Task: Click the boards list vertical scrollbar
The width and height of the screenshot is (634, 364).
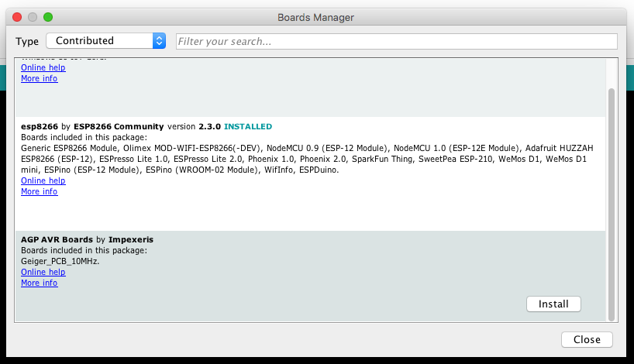Action: point(612,204)
